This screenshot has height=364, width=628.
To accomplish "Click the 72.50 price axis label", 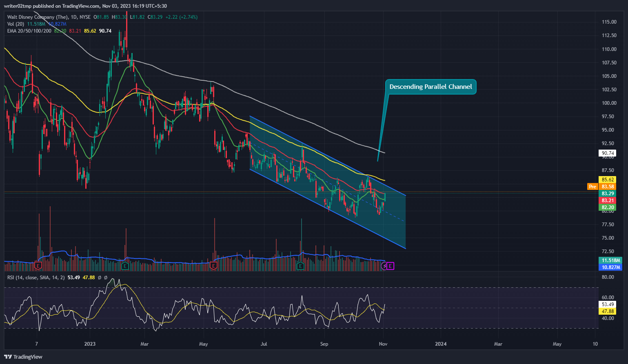I will coord(609,251).
